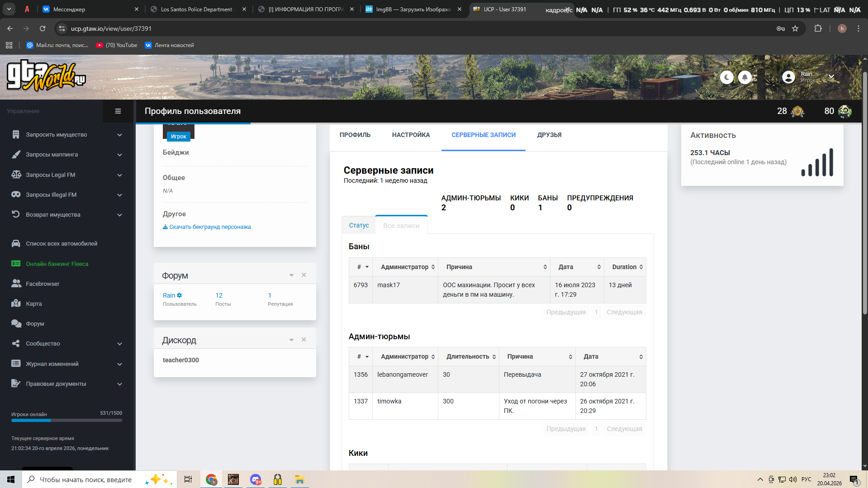Reload the UCP page
Image resolution: width=868 pixels, height=488 pixels.
(43, 28)
